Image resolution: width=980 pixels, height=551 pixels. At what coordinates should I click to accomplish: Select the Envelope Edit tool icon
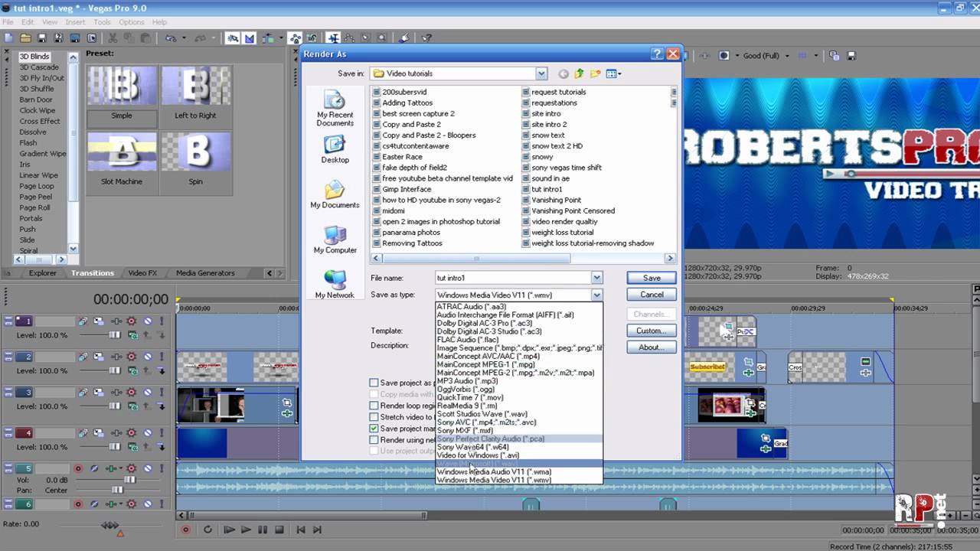(x=350, y=37)
